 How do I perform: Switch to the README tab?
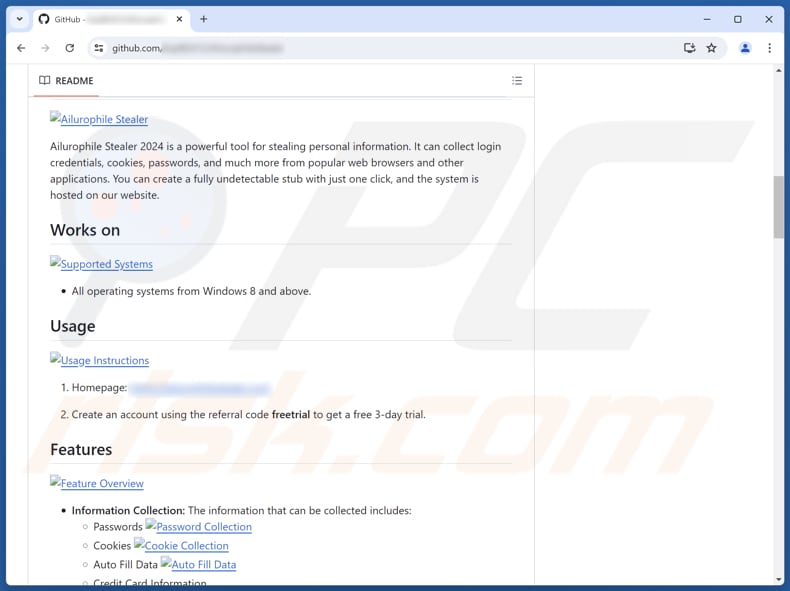click(x=67, y=81)
